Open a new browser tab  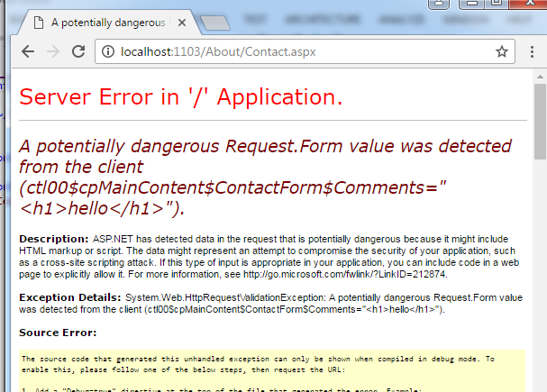[214, 21]
